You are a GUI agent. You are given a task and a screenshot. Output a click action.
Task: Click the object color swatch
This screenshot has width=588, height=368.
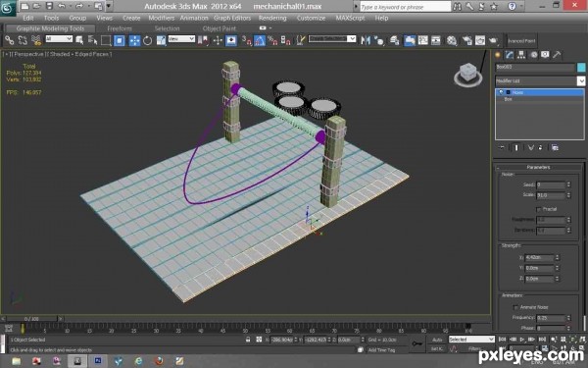click(x=581, y=67)
